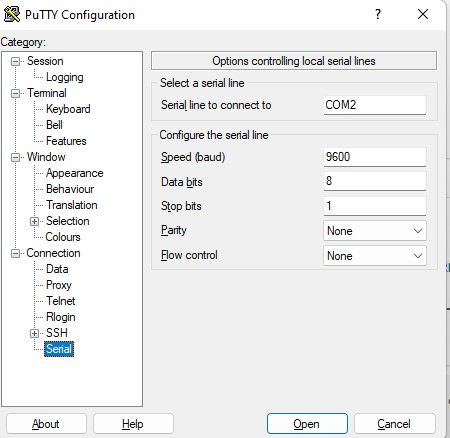
Task: Click the "Serial line to connect to" label
Action: [x=216, y=105]
